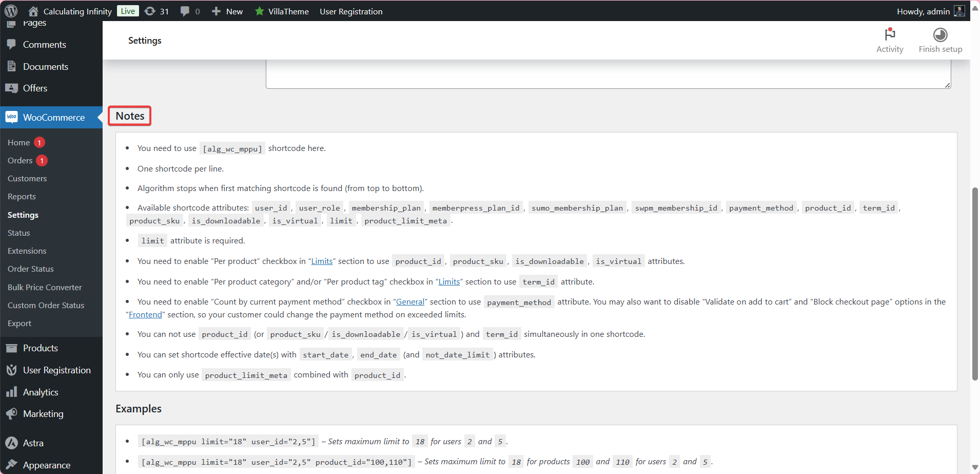Click the Examples heading
The width and height of the screenshot is (980, 474).
(139, 409)
